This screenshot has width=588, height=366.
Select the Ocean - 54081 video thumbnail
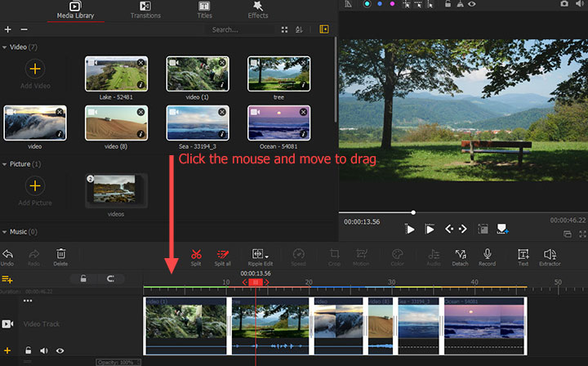[278, 123]
